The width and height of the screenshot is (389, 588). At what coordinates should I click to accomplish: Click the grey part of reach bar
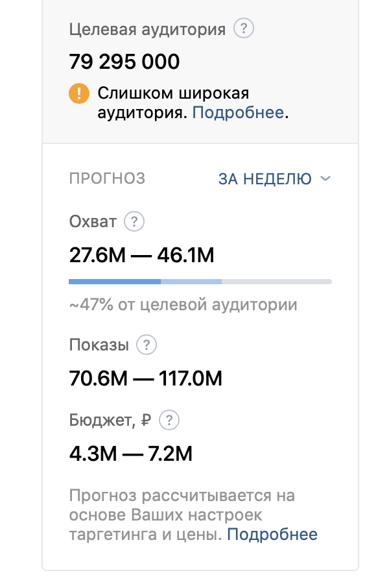[277, 282]
